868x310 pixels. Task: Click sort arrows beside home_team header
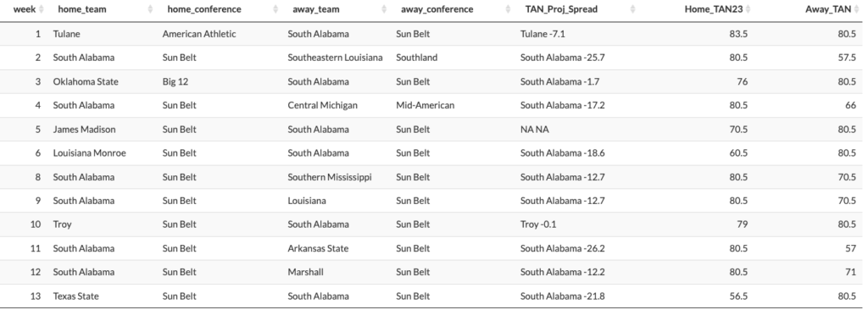pos(150,9)
